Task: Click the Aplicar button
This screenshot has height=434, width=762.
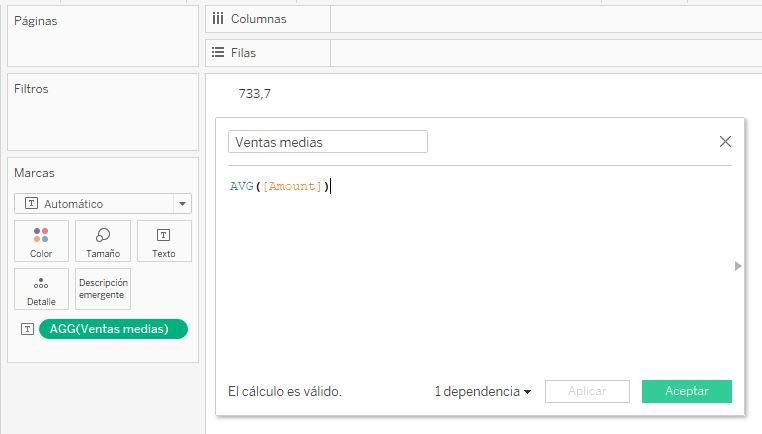Action: tap(587, 392)
